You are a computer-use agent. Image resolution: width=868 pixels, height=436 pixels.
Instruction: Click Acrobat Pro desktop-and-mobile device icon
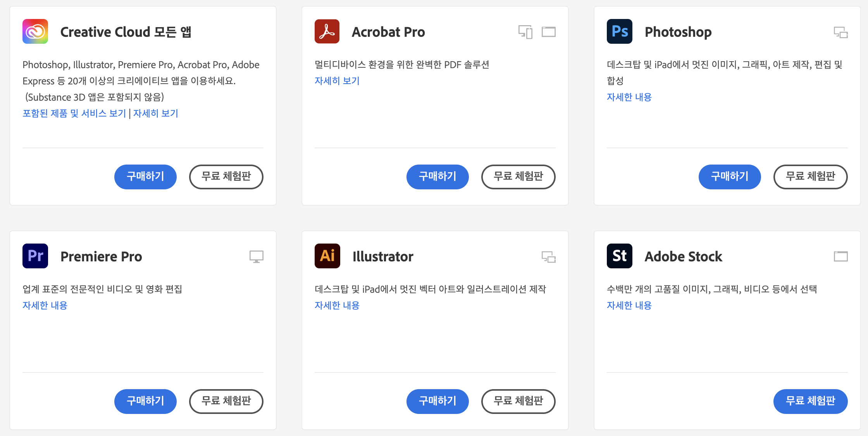(525, 32)
